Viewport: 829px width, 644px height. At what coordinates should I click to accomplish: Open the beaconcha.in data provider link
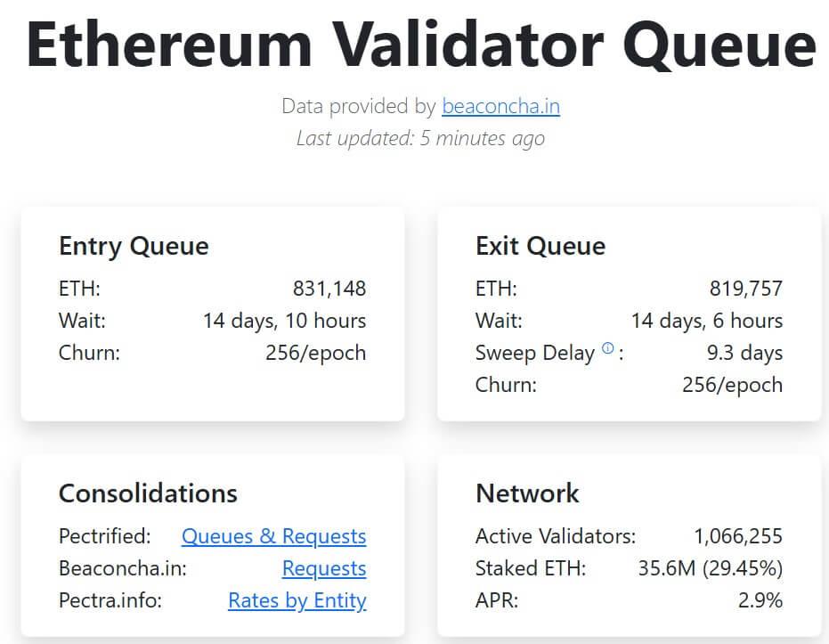pyautogui.click(x=500, y=106)
